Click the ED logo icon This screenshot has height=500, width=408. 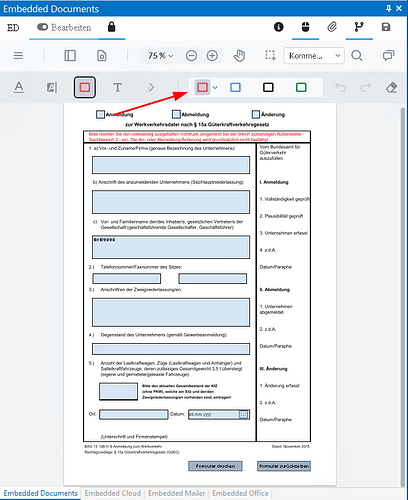point(13,27)
